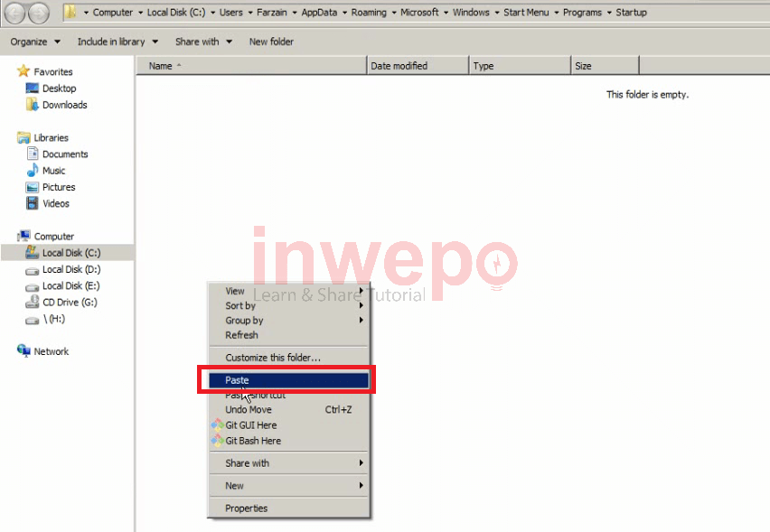Open the Videos library
The height and width of the screenshot is (532, 770).
55,203
